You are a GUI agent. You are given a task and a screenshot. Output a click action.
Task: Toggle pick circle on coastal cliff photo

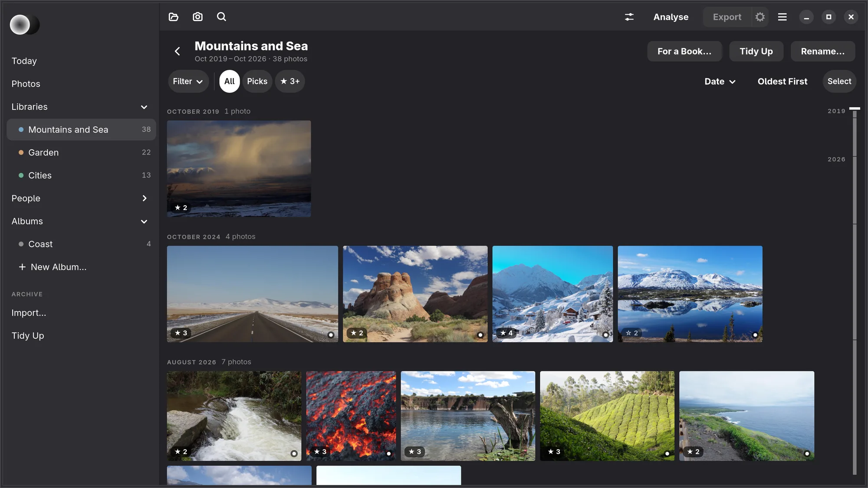click(x=807, y=453)
